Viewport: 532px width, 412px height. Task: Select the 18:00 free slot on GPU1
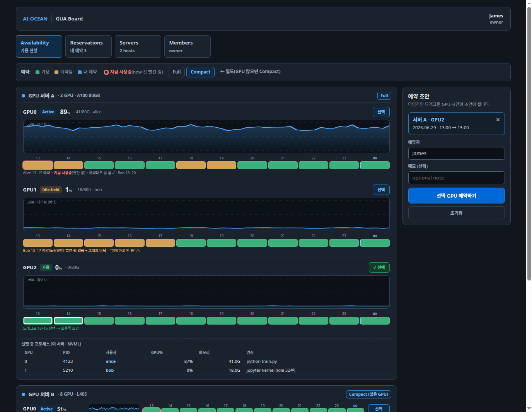tap(191, 243)
